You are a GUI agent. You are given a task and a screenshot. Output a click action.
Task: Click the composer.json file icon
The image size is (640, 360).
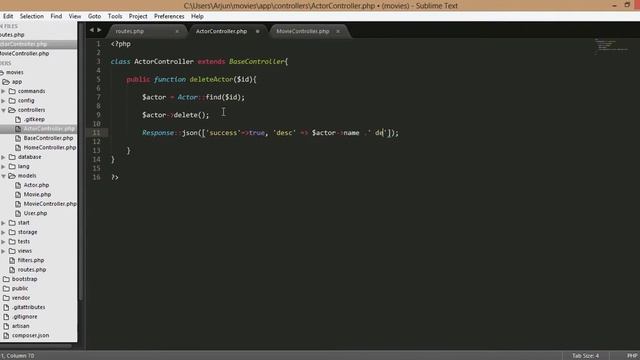click(x=6, y=335)
